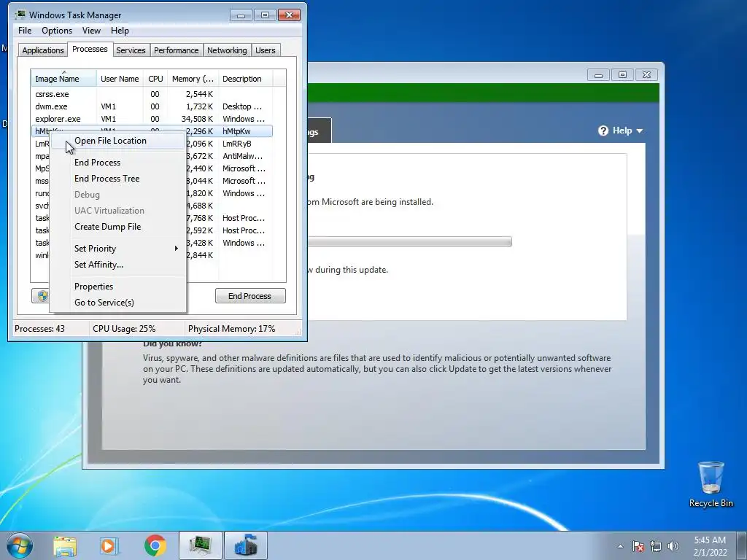This screenshot has height=560, width=747.
Task: Select the explorer.exe process row
Action: pyautogui.click(x=152, y=119)
